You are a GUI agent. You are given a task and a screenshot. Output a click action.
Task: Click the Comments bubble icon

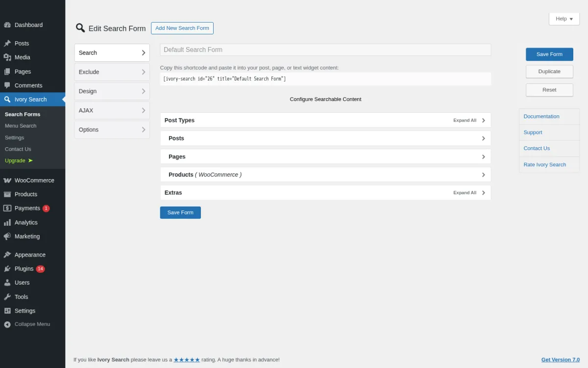[7, 85]
